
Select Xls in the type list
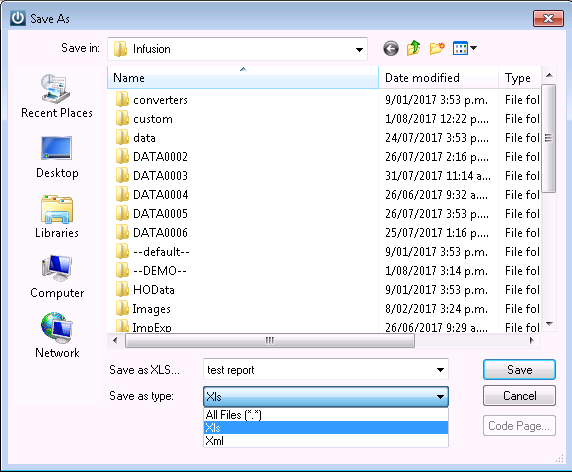point(325,427)
